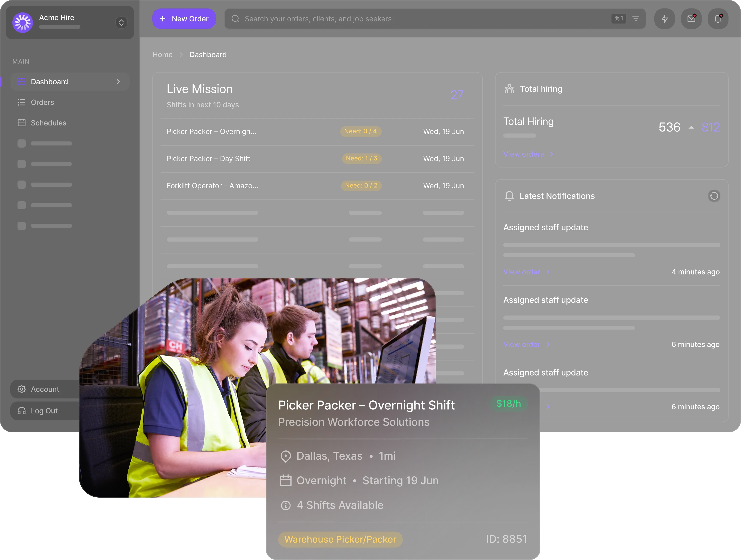The image size is (741, 560).
Task: Open the mail inbox icon
Action: pyautogui.click(x=691, y=19)
